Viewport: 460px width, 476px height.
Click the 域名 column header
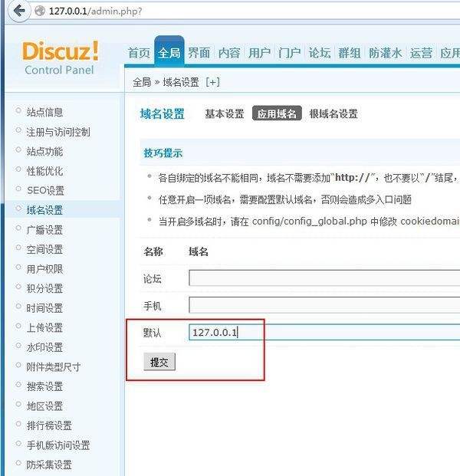click(199, 251)
